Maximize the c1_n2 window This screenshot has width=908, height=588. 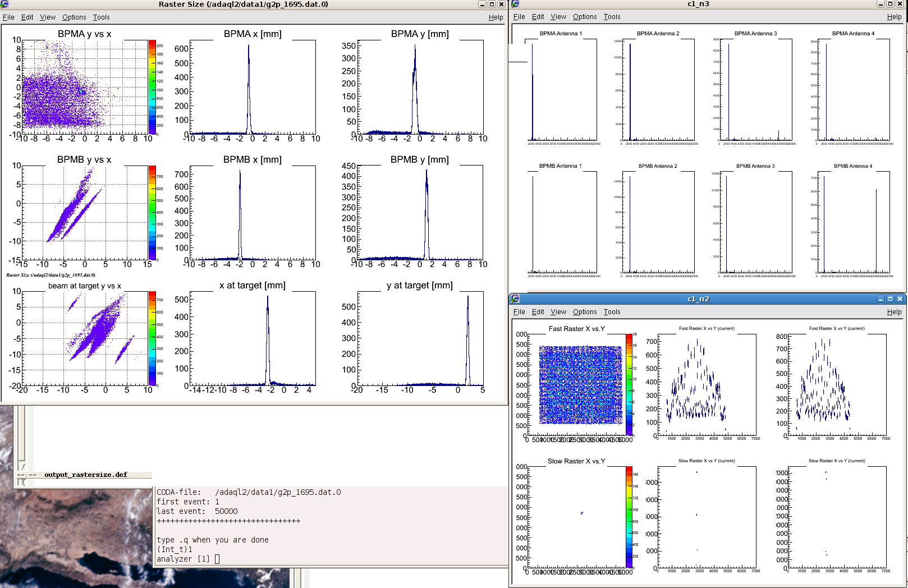point(890,299)
